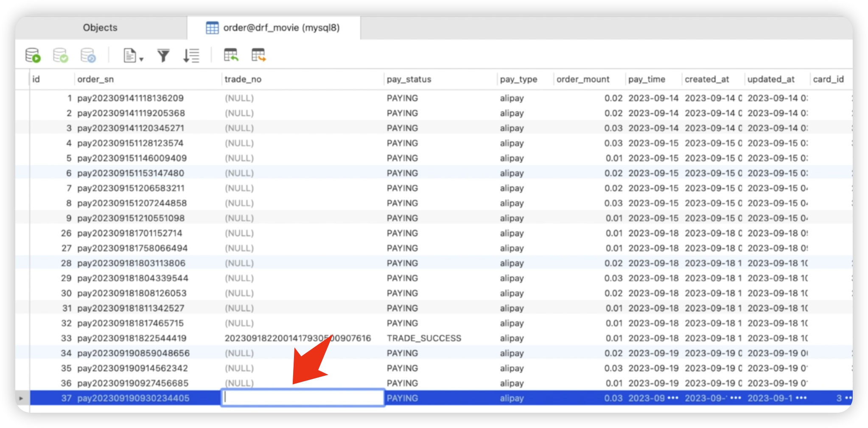Click the PAYING status cell in row 5

402,158
